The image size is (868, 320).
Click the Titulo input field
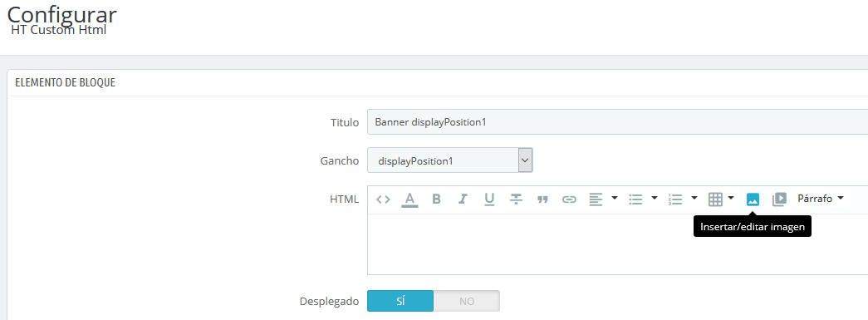tap(617, 122)
